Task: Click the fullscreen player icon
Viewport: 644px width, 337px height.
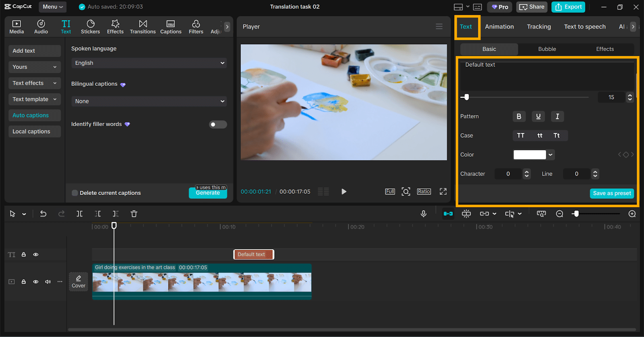Action: coord(443,192)
